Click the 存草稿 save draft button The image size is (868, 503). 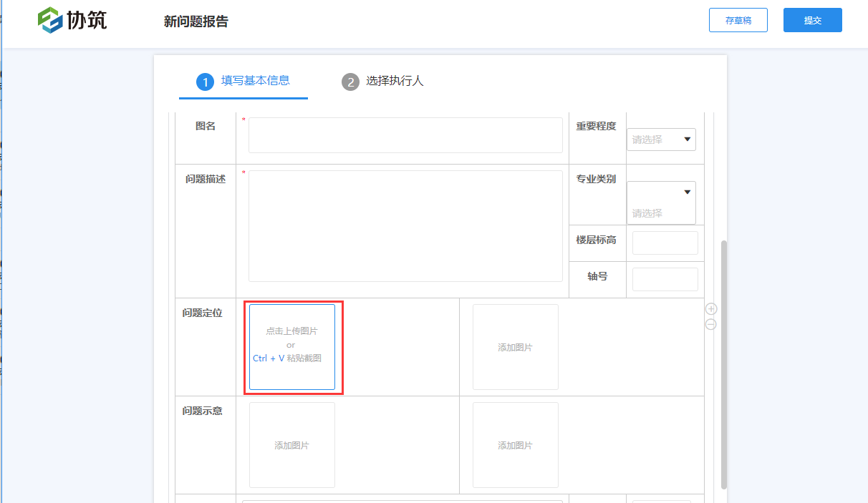coord(738,20)
